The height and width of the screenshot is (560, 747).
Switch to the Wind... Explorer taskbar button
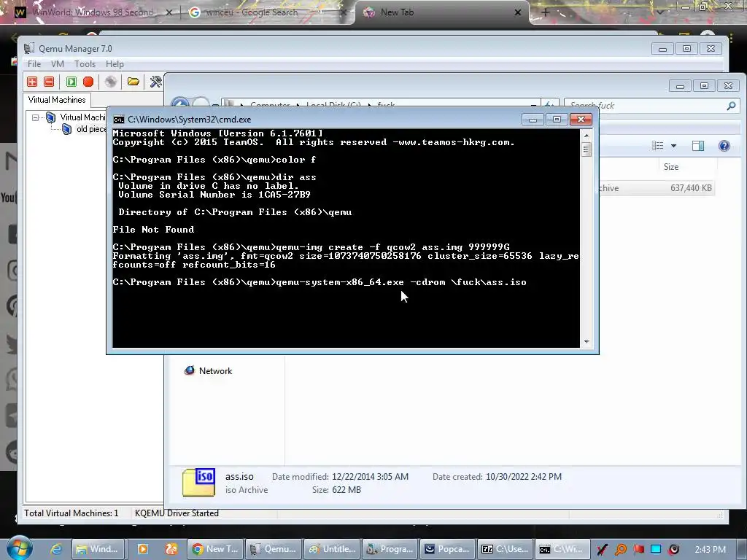[x=98, y=549]
